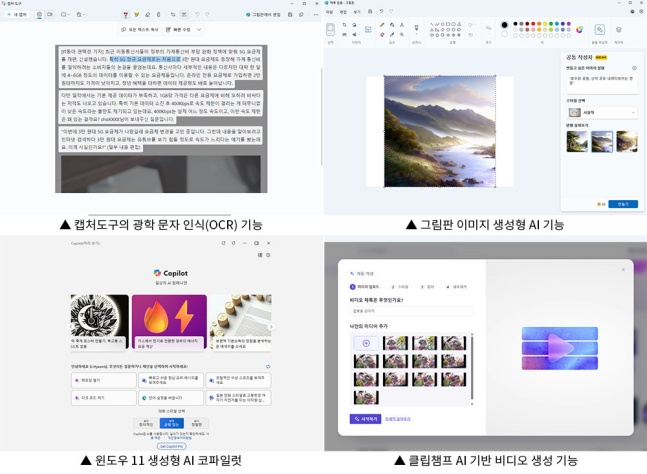This screenshot has height=474, width=647.
Task: Select the fill bucket tool in Paint
Action: 392,25
